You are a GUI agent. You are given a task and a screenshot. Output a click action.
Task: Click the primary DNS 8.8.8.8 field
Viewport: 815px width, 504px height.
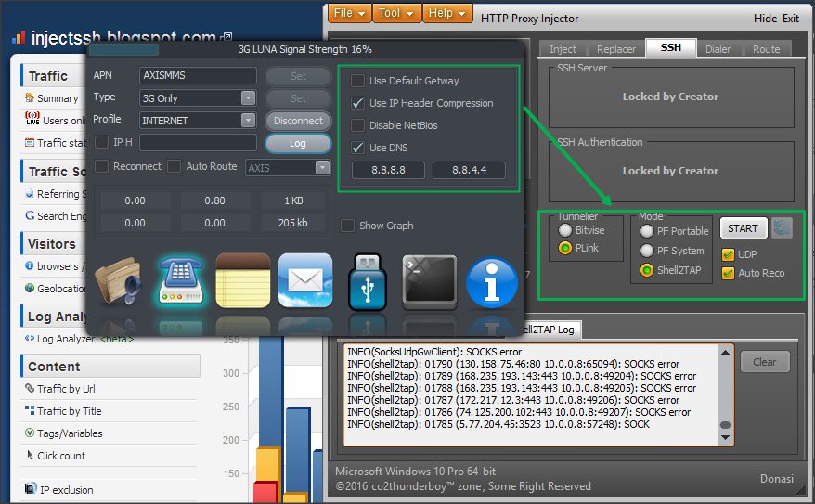pos(388,170)
